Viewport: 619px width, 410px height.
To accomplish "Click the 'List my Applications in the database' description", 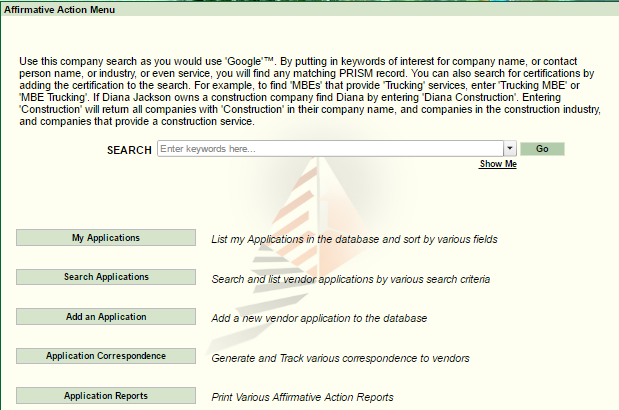I will 354,240.
